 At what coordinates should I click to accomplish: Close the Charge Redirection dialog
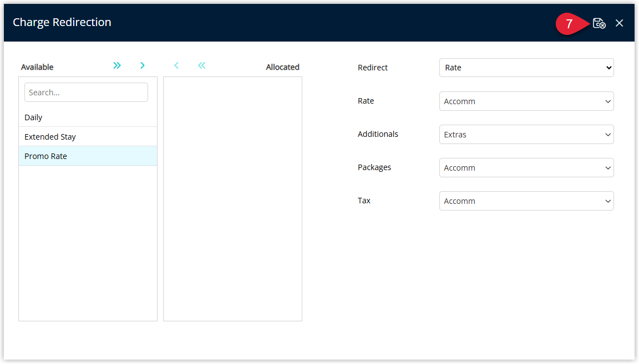[619, 23]
